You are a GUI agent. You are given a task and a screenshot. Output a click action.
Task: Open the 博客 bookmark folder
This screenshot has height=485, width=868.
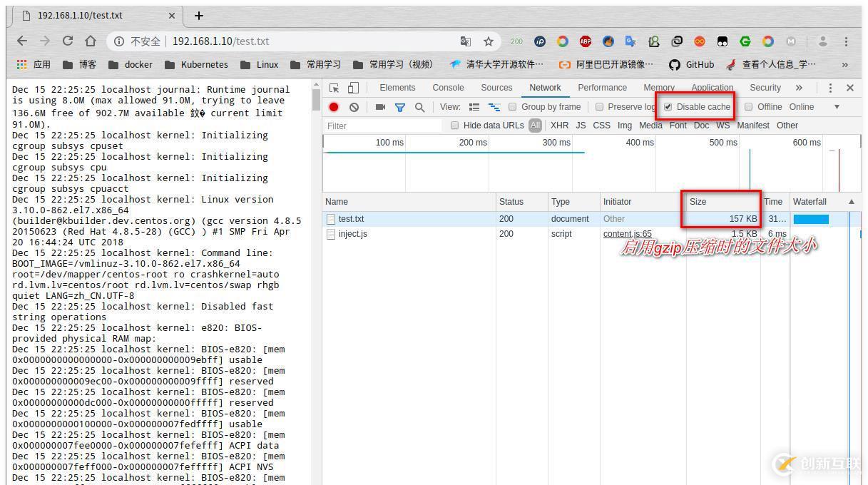tap(79, 64)
